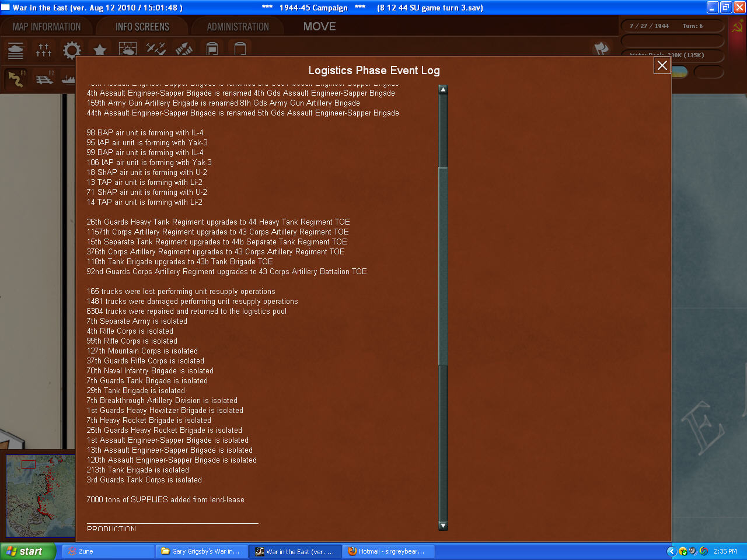747x560 pixels.
Task: Click '3rd Guards Tank Corps is isolated'
Action: point(144,480)
